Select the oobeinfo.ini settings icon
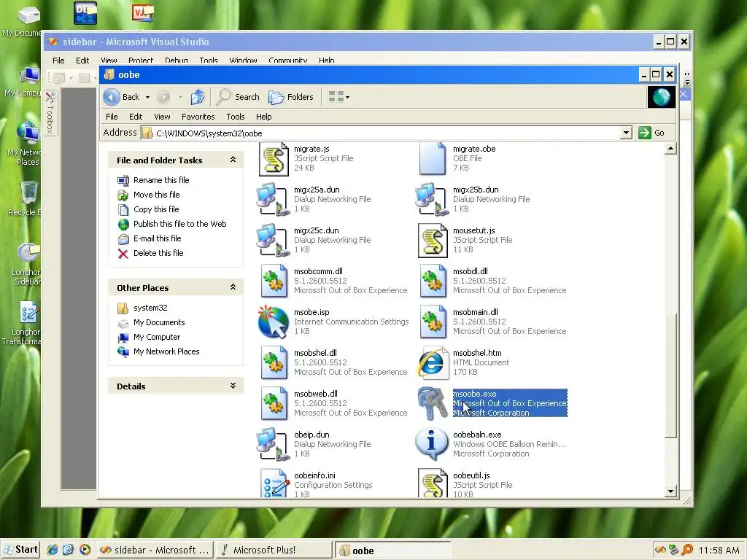Screen dimensions: 747x560 click(274, 484)
